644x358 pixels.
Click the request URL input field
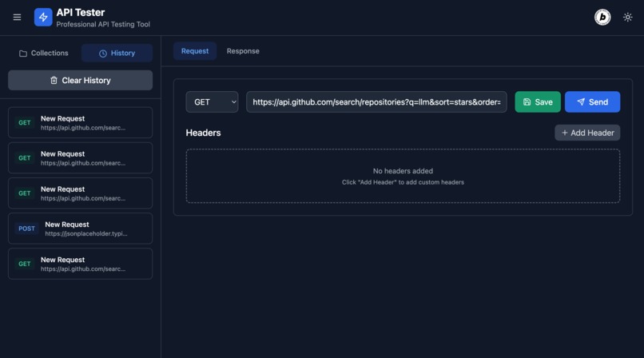click(376, 101)
